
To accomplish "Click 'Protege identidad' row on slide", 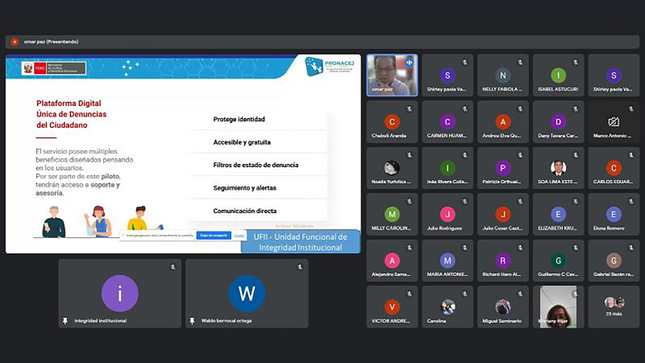I will pyautogui.click(x=259, y=119).
